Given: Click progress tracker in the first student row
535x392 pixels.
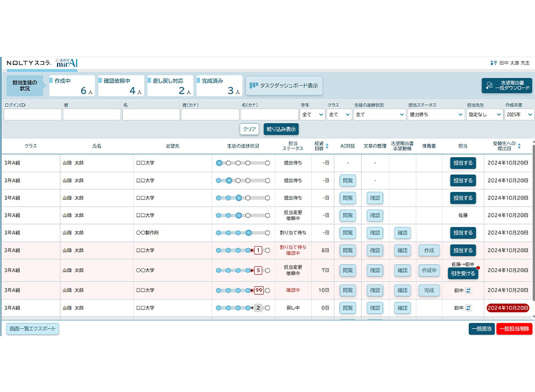Looking at the screenshot, I should (242, 163).
